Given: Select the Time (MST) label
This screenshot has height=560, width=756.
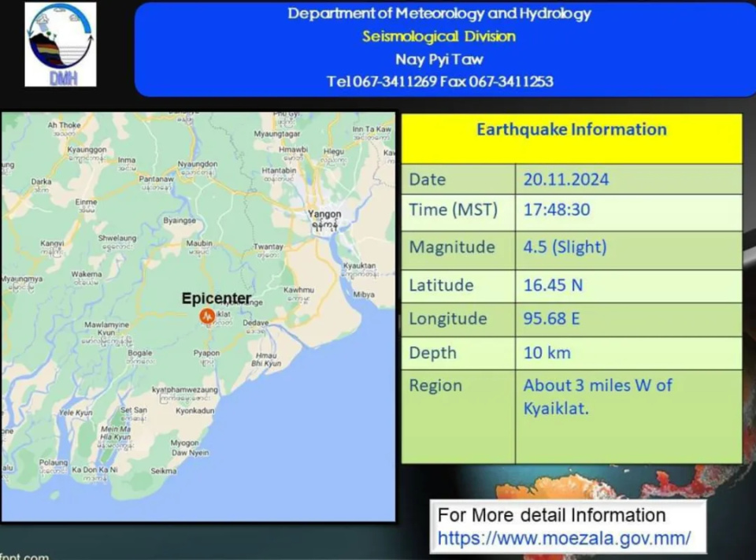Looking at the screenshot, I should [x=454, y=210].
